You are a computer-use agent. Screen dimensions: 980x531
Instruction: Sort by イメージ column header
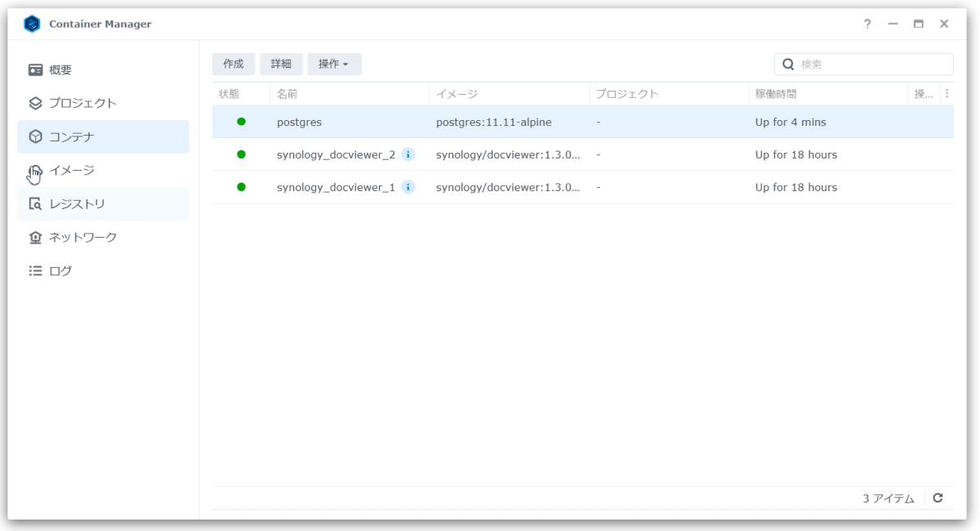coord(510,94)
